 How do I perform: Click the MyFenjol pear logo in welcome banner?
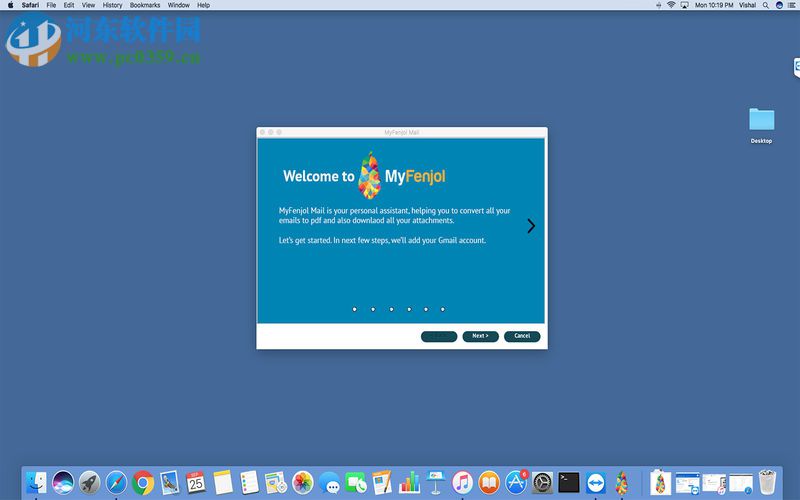coord(369,176)
